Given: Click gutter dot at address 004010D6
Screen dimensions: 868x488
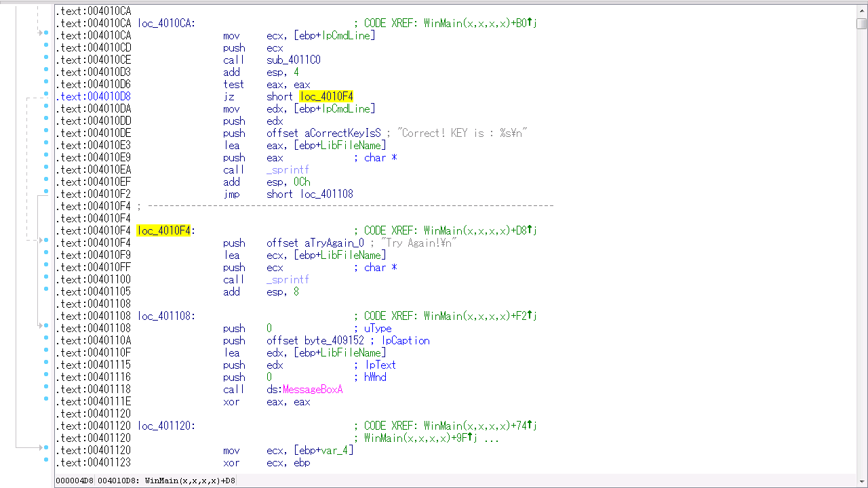Looking at the screenshot, I should tap(46, 84).
